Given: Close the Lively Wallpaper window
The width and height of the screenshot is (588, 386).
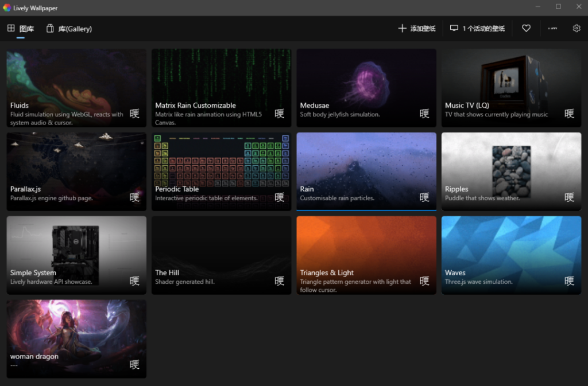Looking at the screenshot, I should pos(579,7).
